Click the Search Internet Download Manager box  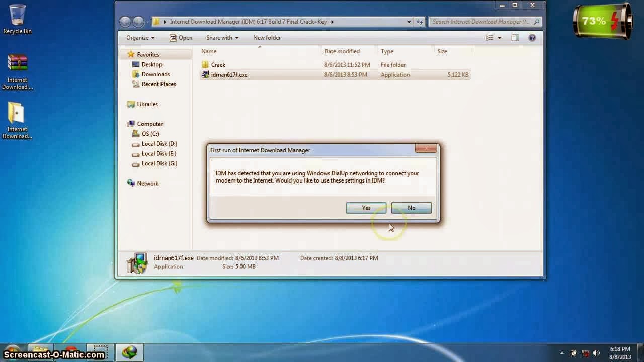pos(486,22)
